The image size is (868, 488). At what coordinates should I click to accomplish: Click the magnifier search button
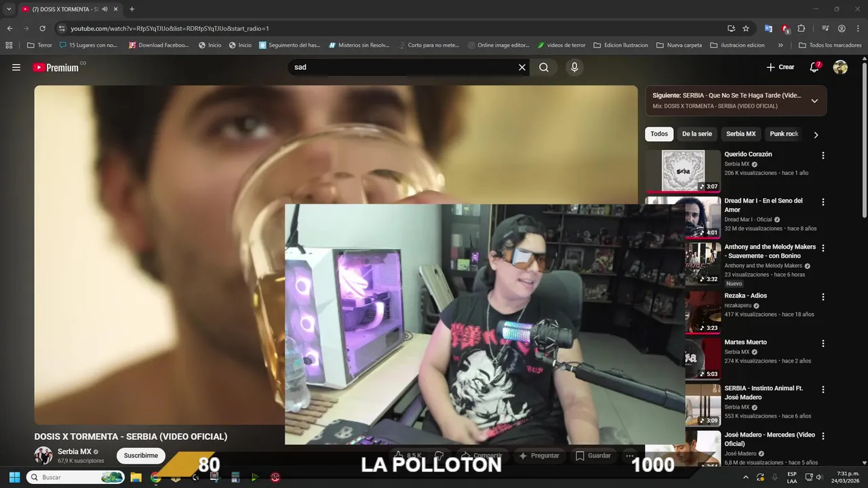pyautogui.click(x=544, y=67)
